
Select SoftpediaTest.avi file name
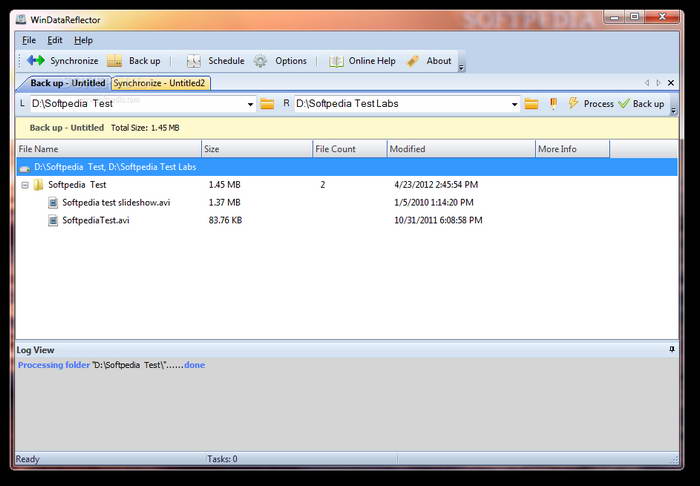click(96, 220)
